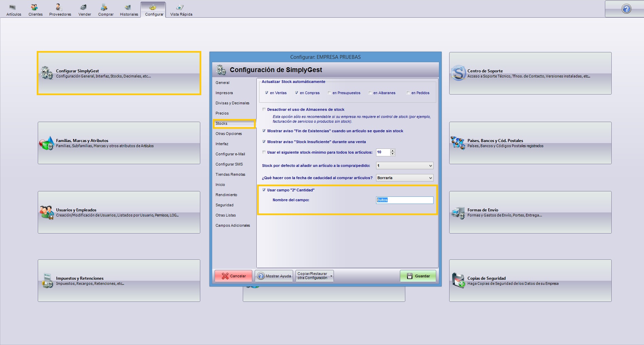Select the Rendimiento settings section
The image size is (644, 345).
pyautogui.click(x=226, y=195)
